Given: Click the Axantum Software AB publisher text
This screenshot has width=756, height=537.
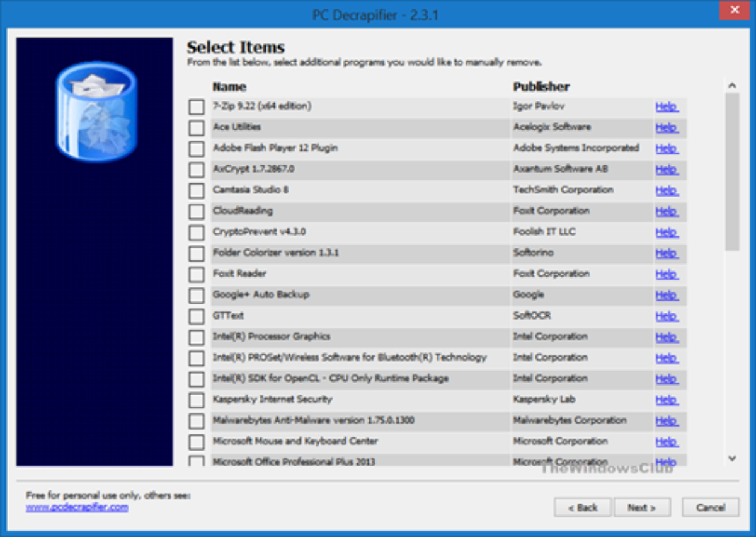Looking at the screenshot, I should (561, 169).
